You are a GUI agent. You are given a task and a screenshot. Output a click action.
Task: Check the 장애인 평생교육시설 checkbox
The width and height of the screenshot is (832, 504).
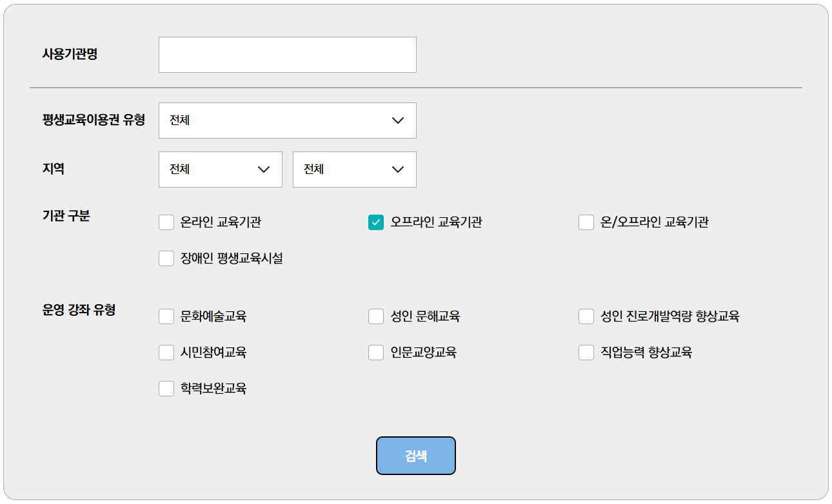[x=166, y=258]
